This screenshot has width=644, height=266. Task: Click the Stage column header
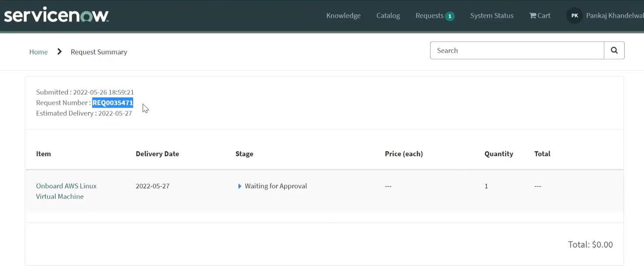click(x=244, y=154)
